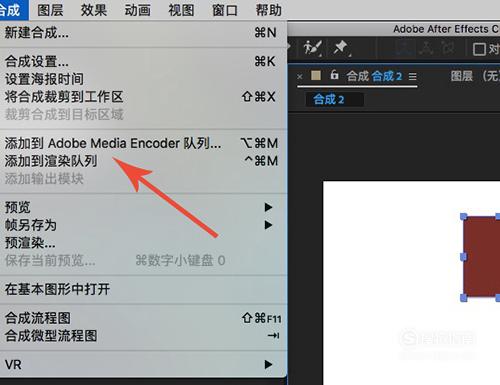Expand the 预览 submenu
Viewport: 500px width, 385px height.
tap(143, 207)
